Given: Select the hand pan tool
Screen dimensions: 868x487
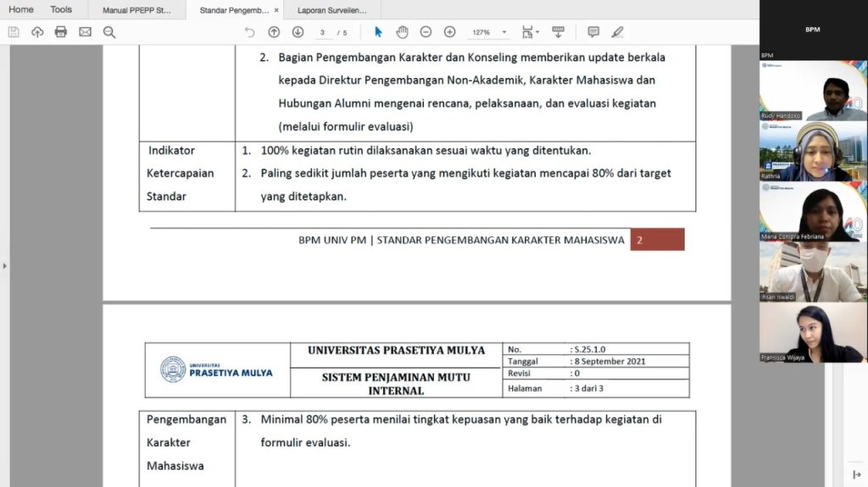Looking at the screenshot, I should (403, 32).
